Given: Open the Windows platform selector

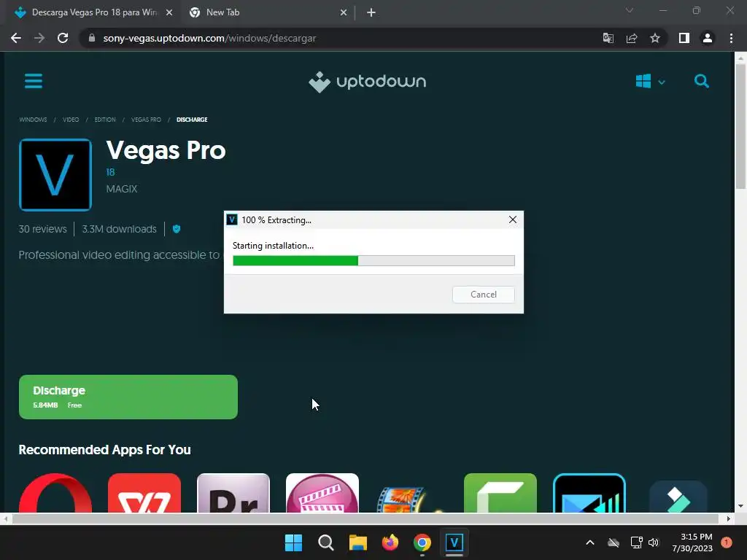Looking at the screenshot, I should [x=650, y=82].
